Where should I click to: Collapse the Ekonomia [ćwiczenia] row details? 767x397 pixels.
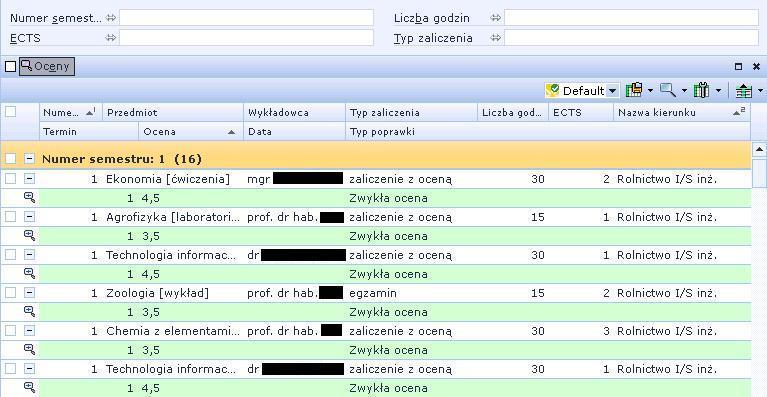point(30,179)
